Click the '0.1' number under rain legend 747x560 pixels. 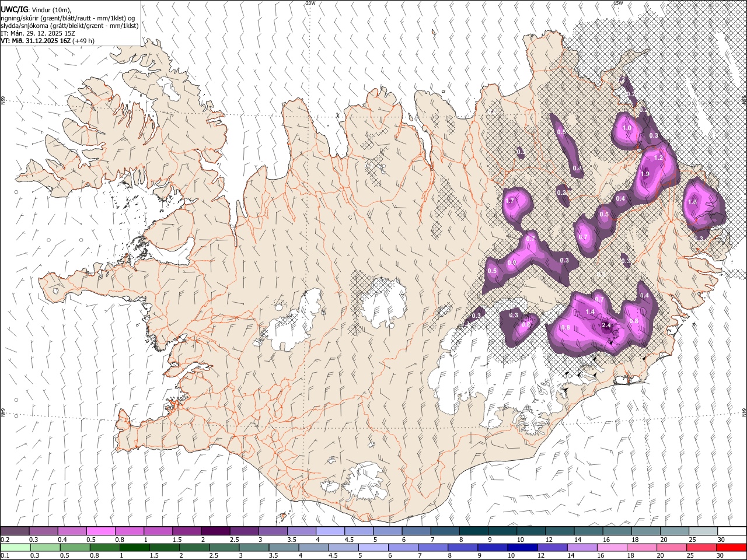click(x=5, y=556)
